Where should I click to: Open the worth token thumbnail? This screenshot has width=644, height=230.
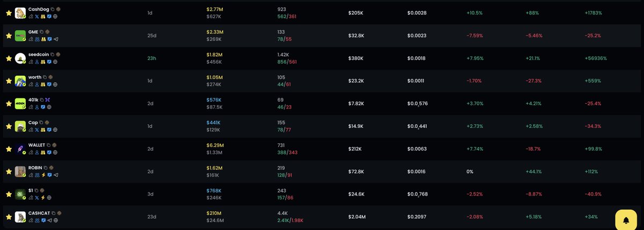coord(20,81)
